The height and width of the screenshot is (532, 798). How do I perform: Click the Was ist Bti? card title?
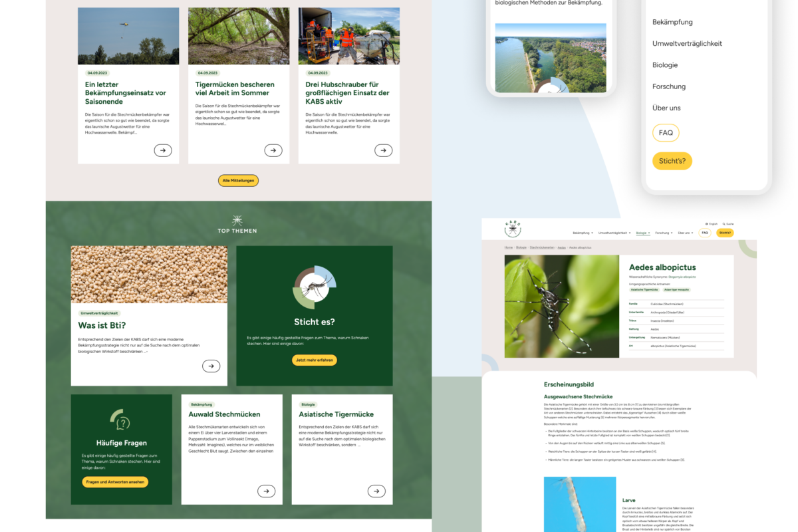point(102,325)
